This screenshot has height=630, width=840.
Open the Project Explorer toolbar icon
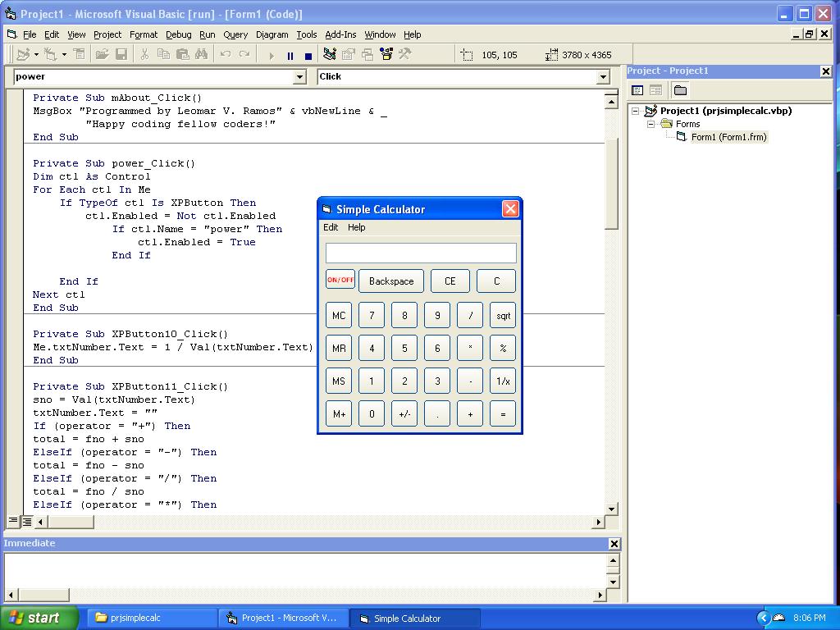coord(330,54)
